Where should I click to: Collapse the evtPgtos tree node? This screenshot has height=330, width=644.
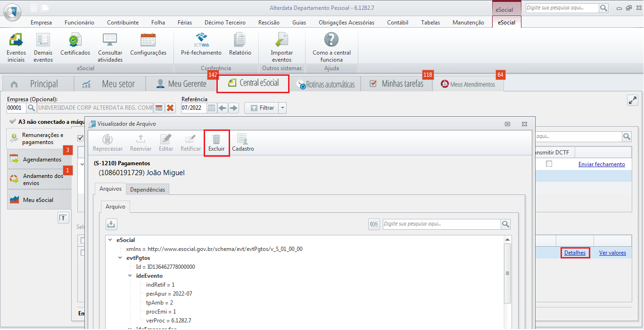pos(120,258)
